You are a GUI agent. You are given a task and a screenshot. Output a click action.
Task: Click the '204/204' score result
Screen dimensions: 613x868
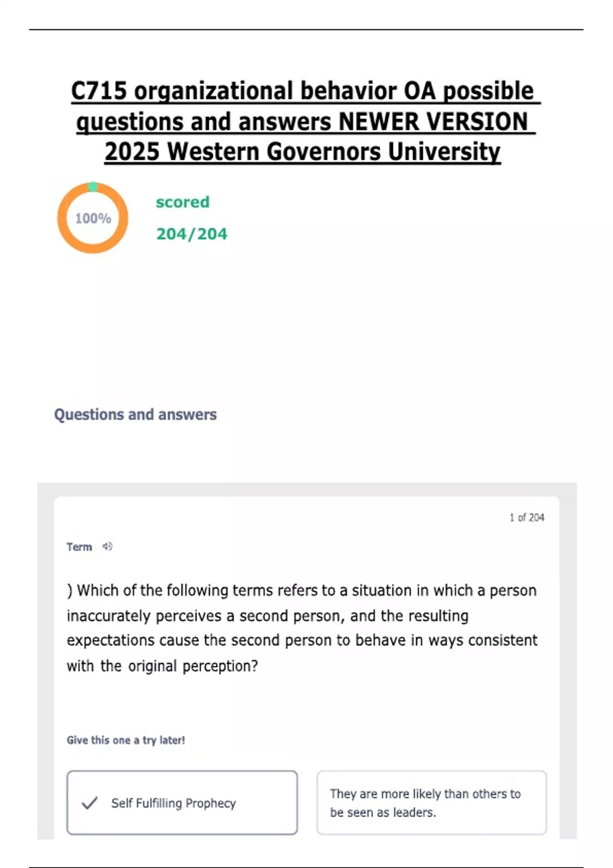(x=192, y=234)
